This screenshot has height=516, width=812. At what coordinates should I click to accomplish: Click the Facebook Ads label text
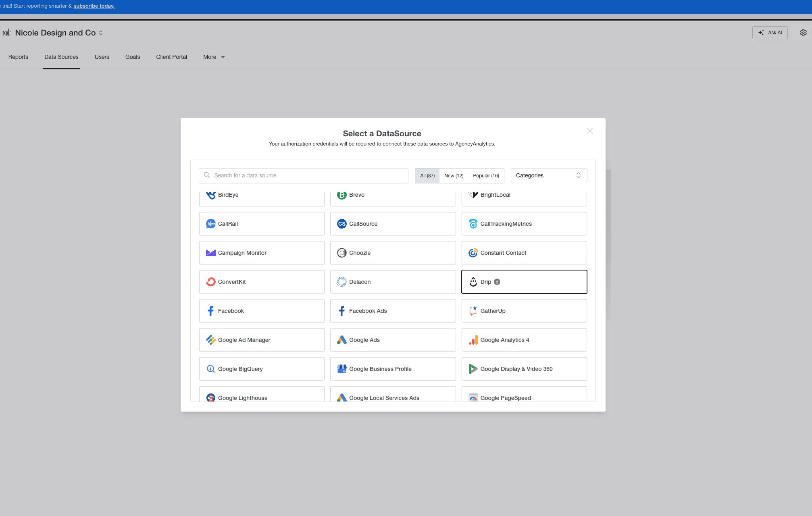(368, 311)
